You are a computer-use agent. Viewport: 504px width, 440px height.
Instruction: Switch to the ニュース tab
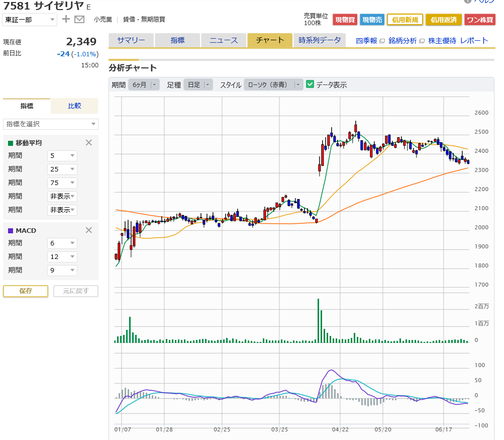pyautogui.click(x=224, y=40)
